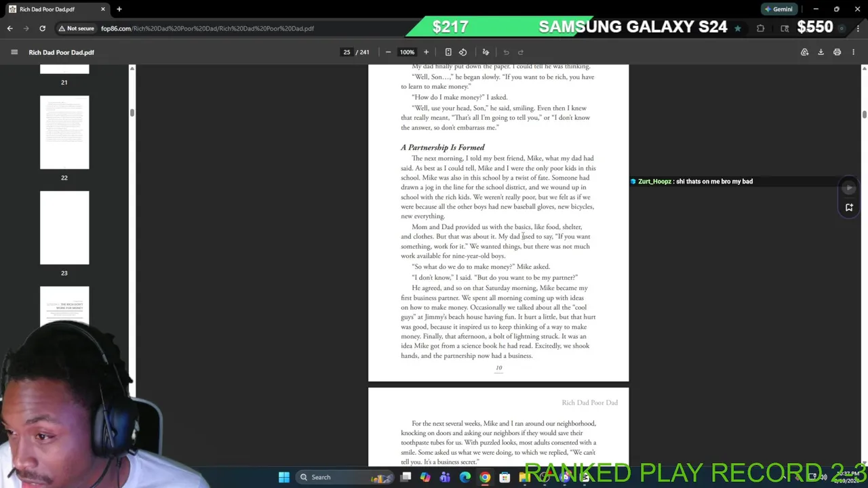Click the Rich Dad Poor Dad page header
Image resolution: width=868 pixels, height=488 pixels.
[589, 403]
